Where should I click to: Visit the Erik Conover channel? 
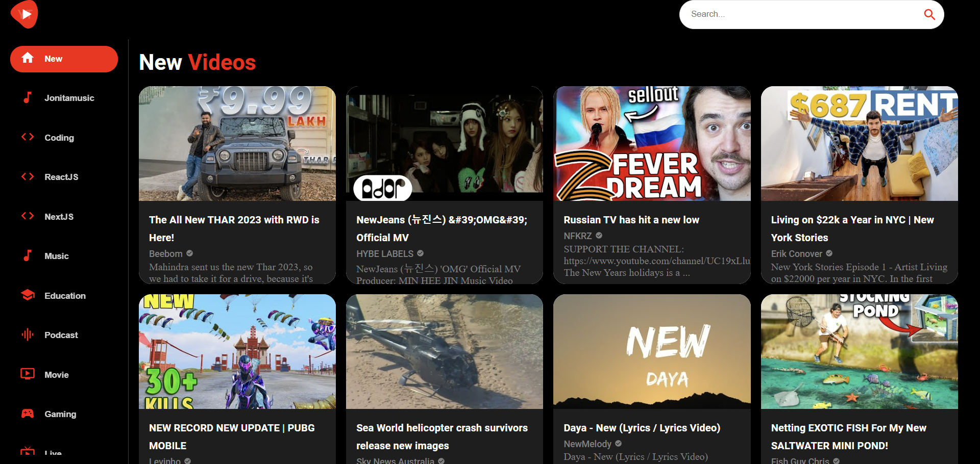click(x=797, y=253)
